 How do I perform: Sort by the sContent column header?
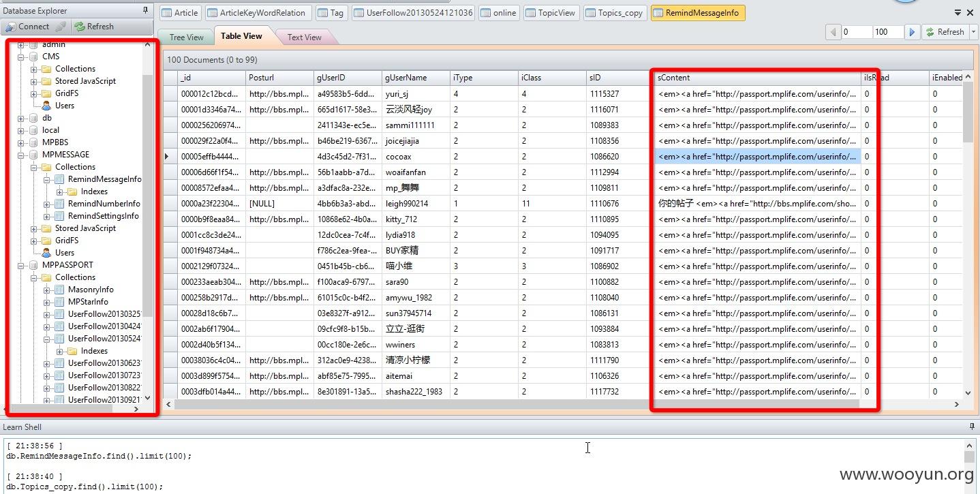coord(757,78)
